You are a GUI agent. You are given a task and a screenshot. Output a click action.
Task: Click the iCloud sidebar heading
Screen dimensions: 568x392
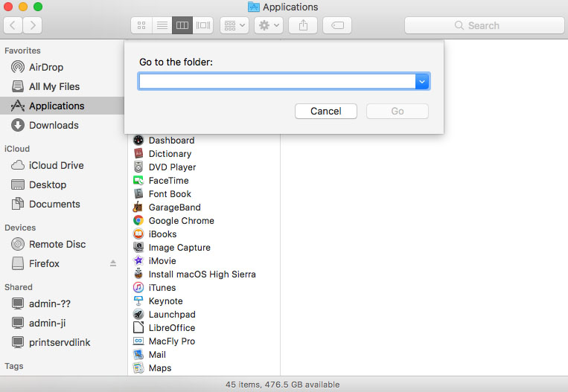17,149
